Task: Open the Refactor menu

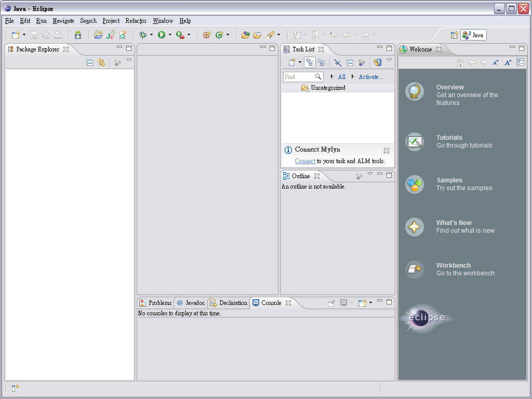Action: click(136, 21)
